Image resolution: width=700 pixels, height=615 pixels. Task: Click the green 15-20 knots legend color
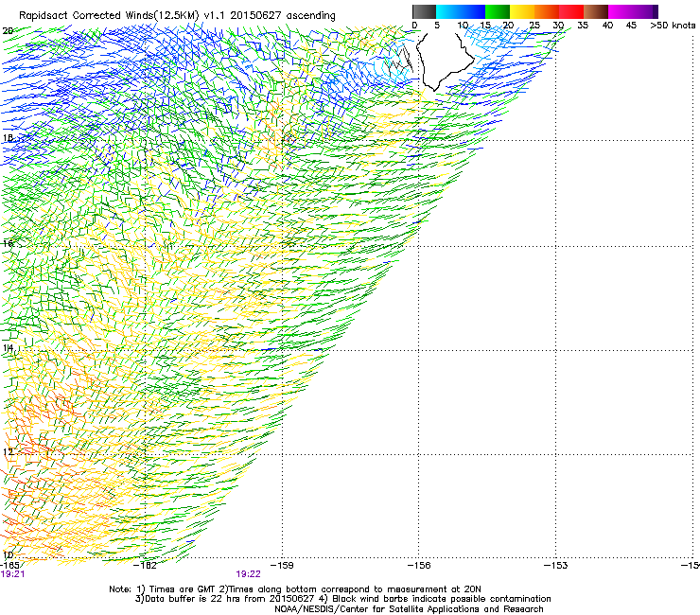tap(498, 11)
